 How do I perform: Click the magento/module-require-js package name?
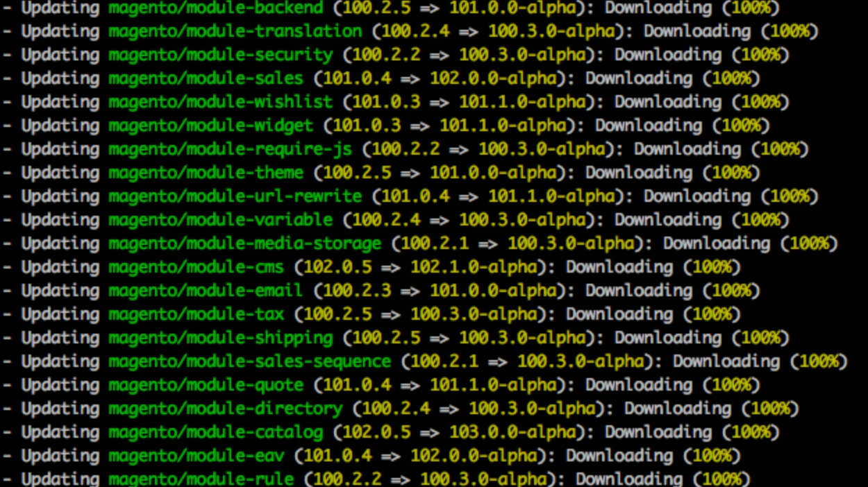click(x=231, y=150)
